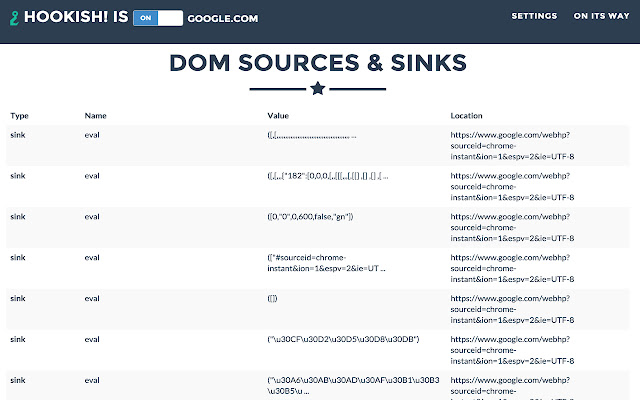Click the Type column header
This screenshot has height=400, width=640.
[19, 116]
